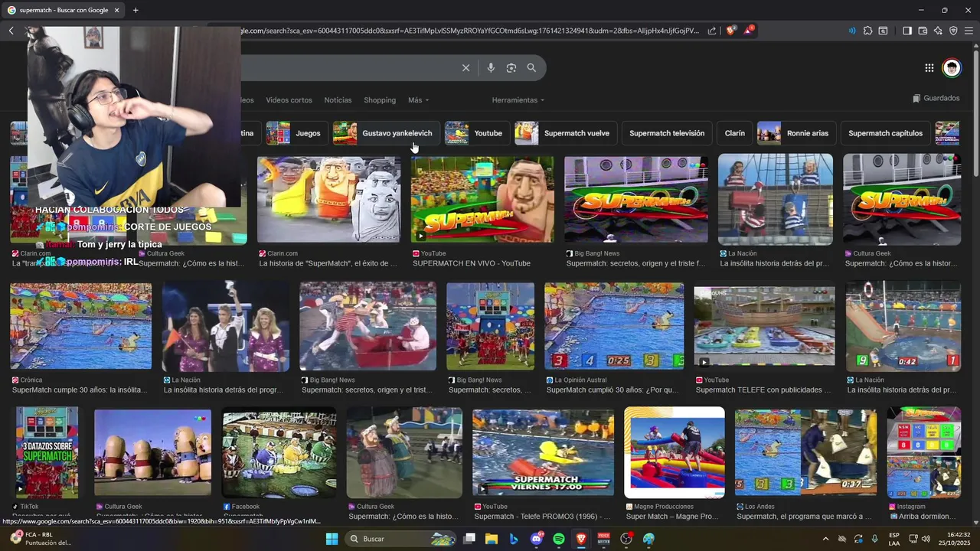This screenshot has width=980, height=551.
Task: Open the Supermatch Viernes 17:00 promo thumbnail
Action: click(x=543, y=452)
